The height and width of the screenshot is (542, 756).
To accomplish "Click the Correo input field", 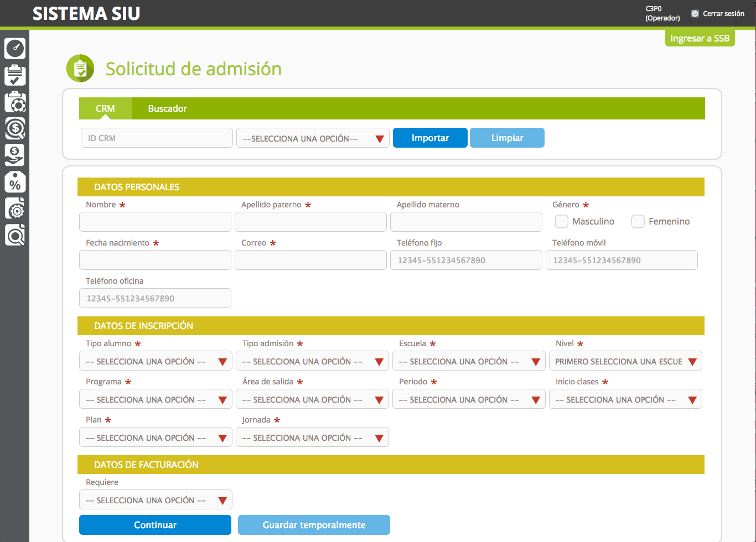I will (x=310, y=260).
